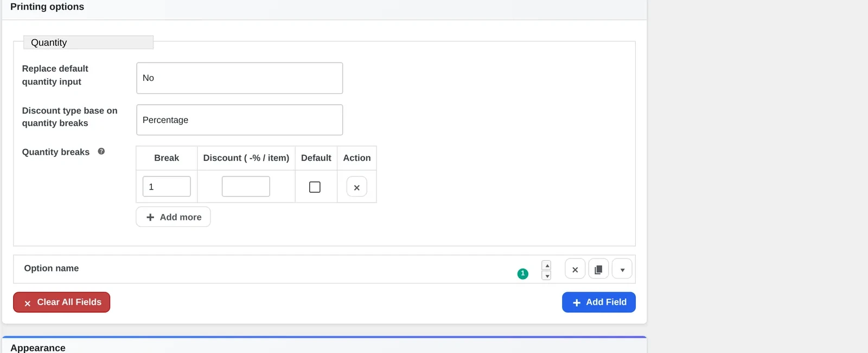Toggle the Default checkbox for break 1
Image resolution: width=868 pixels, height=353 pixels.
point(315,187)
